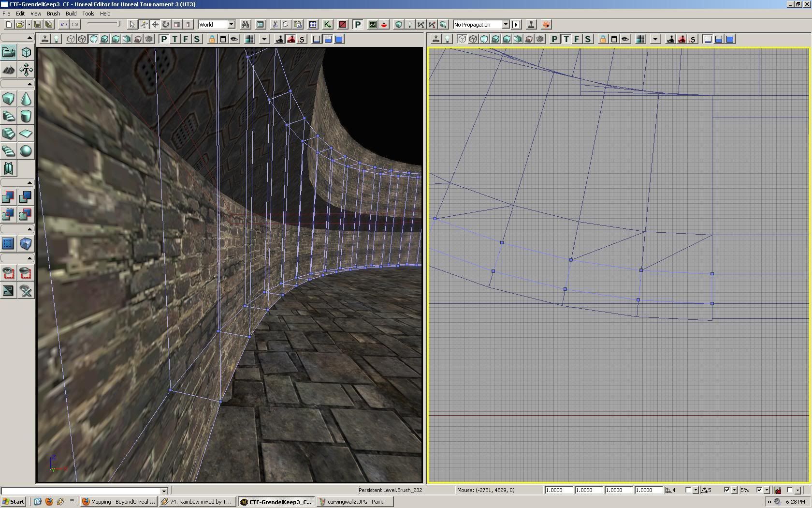This screenshot has height=508, width=812.
Task: Click the CSG Deintersect button
Action: point(26,214)
